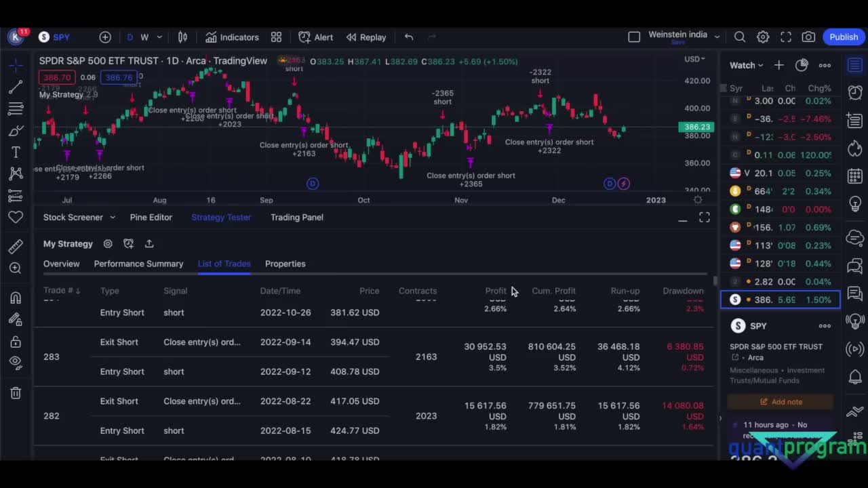Open indicator templates grid icon
868x488 pixels.
[x=276, y=37]
